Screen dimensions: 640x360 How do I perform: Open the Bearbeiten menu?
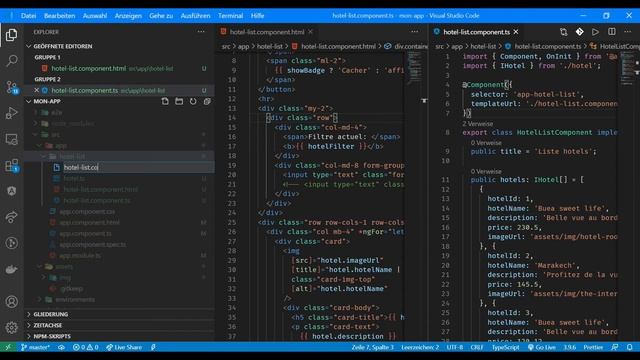60,16
